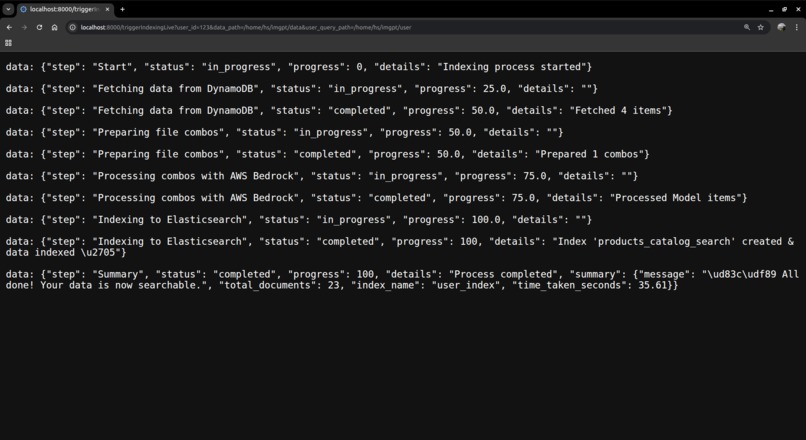
Task: Click the text "Indexing process started"
Action: tap(514, 67)
